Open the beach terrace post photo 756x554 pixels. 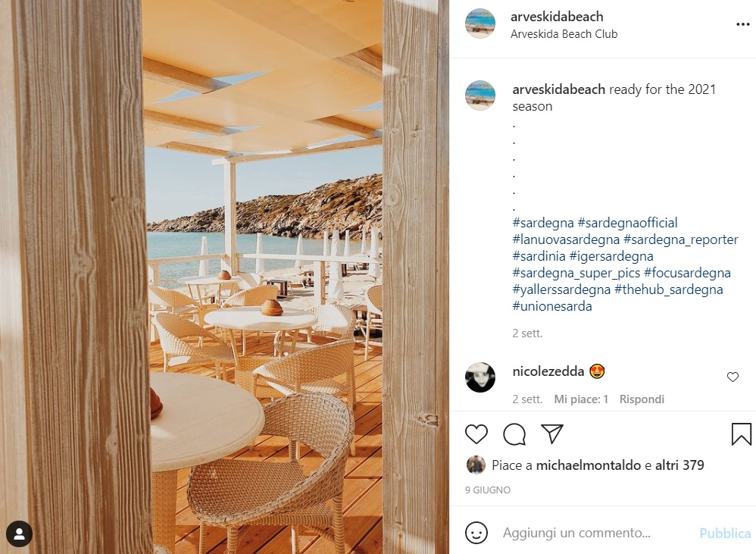coord(224,277)
